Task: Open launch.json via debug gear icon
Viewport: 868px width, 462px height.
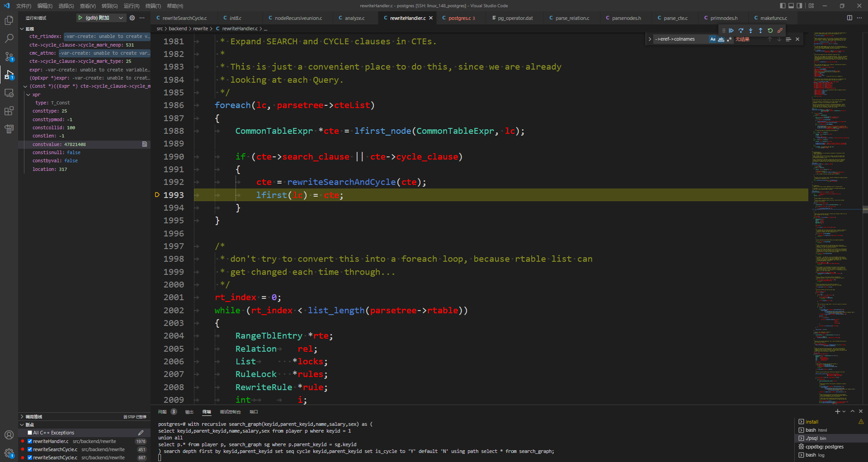Action: click(132, 18)
